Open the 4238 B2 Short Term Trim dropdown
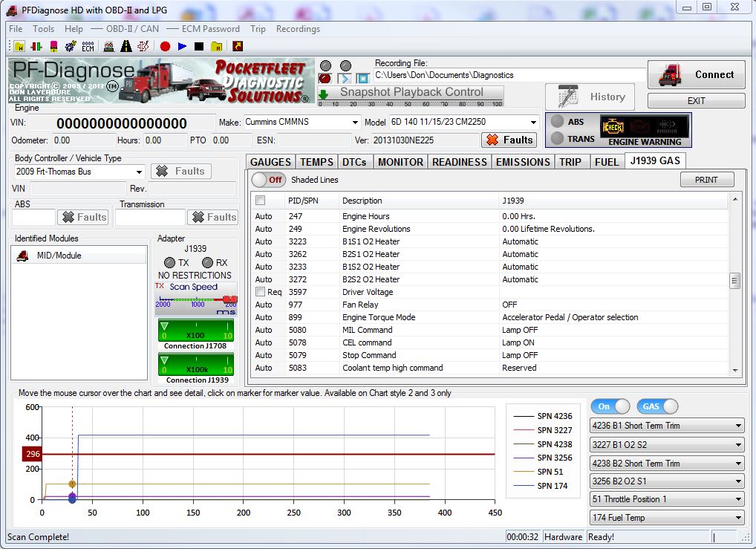The width and height of the screenshot is (756, 549). [667, 463]
